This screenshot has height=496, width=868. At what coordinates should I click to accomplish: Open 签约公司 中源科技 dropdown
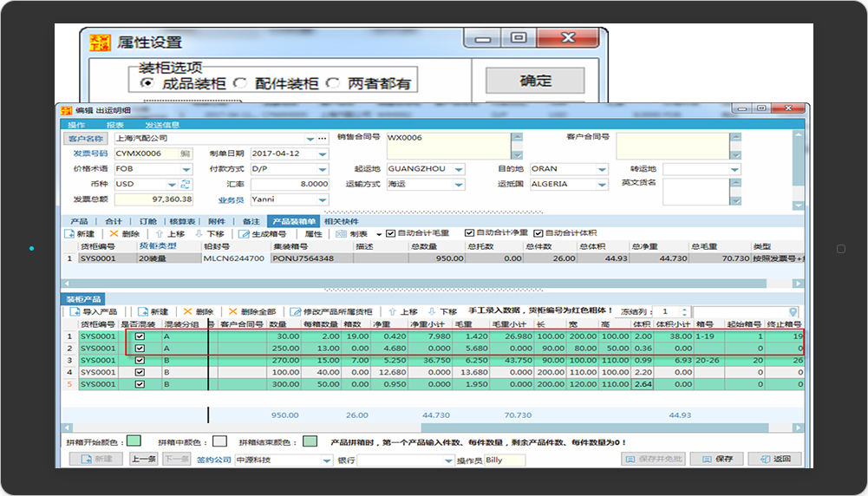(x=327, y=460)
